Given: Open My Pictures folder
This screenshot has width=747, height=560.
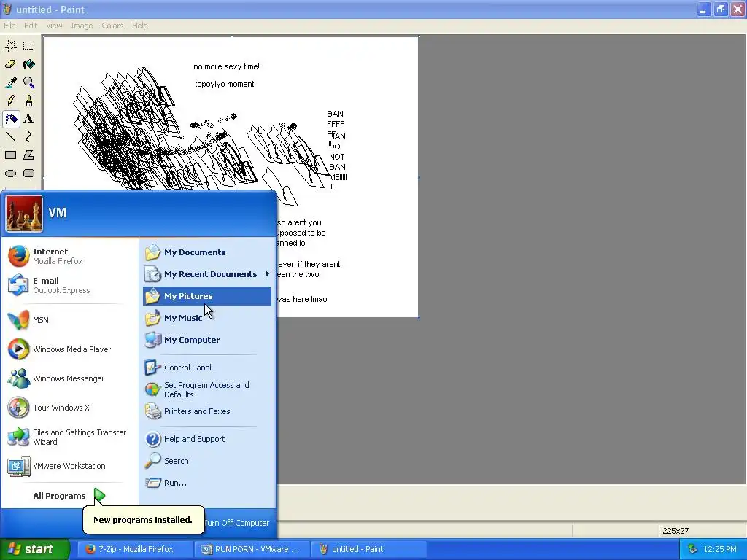Looking at the screenshot, I should [206, 296].
